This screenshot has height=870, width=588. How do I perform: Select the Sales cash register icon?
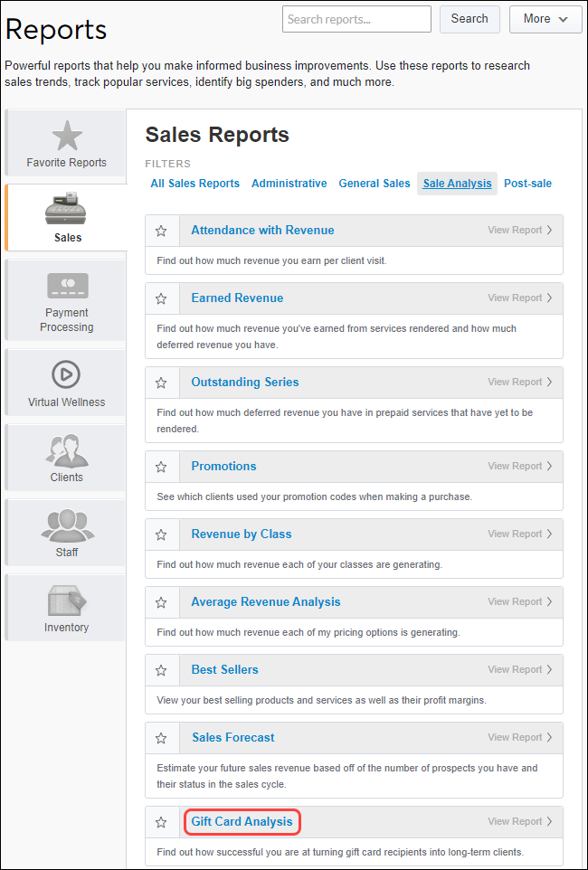click(67, 209)
